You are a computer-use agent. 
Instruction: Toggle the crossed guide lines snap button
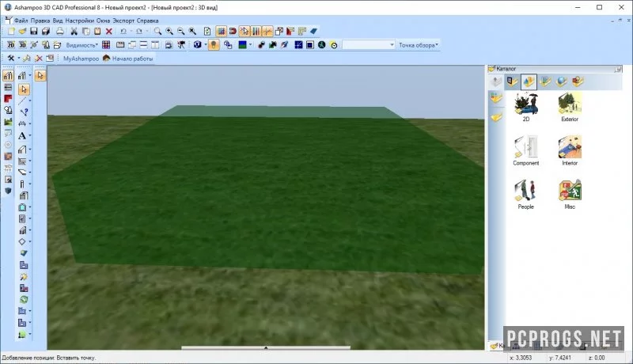click(267, 31)
